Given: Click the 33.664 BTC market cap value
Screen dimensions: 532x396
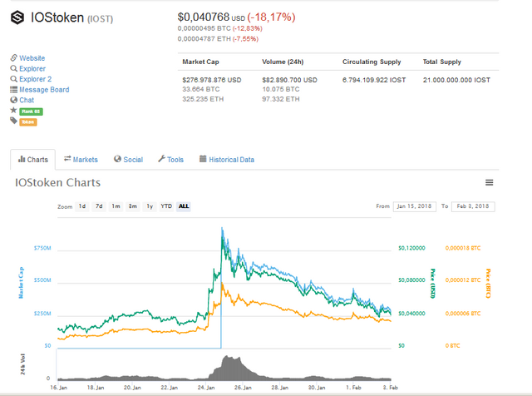Looking at the screenshot, I should [x=201, y=89].
